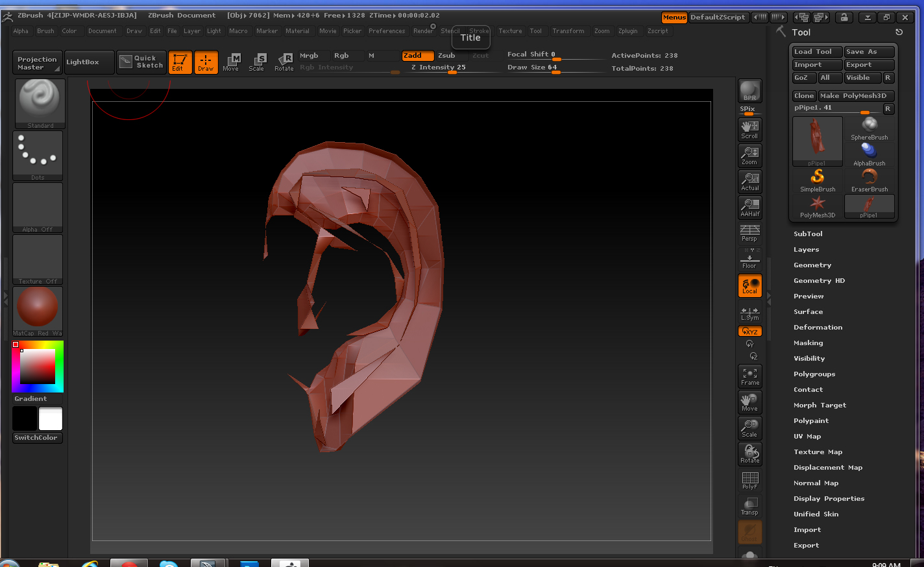
Task: Select the Move mode on top shelf
Action: pos(232,62)
